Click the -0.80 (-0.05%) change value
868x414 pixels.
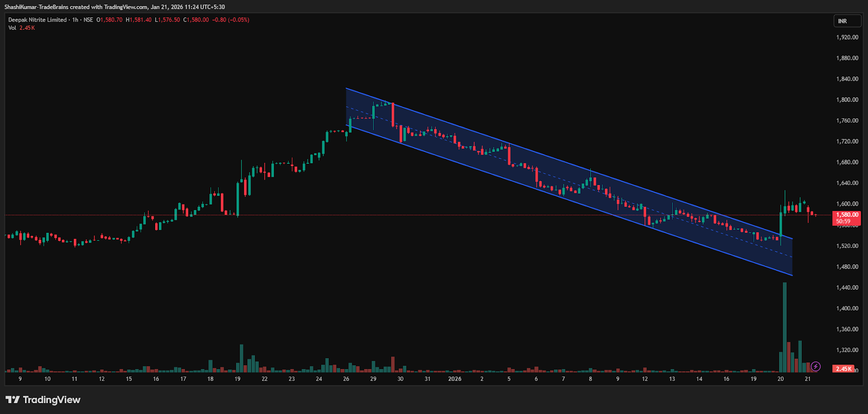click(231, 20)
